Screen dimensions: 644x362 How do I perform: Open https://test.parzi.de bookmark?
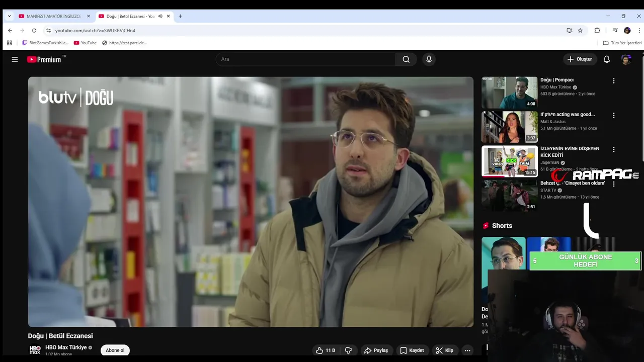coord(124,43)
